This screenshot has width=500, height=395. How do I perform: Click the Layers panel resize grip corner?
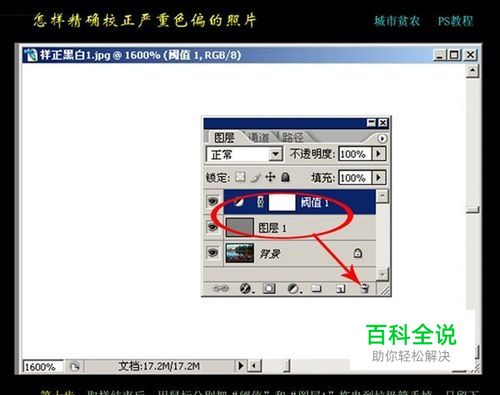[385, 290]
